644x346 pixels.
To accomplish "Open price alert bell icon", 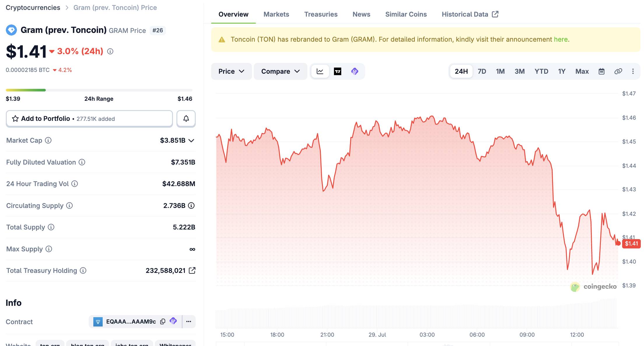I will pos(186,119).
